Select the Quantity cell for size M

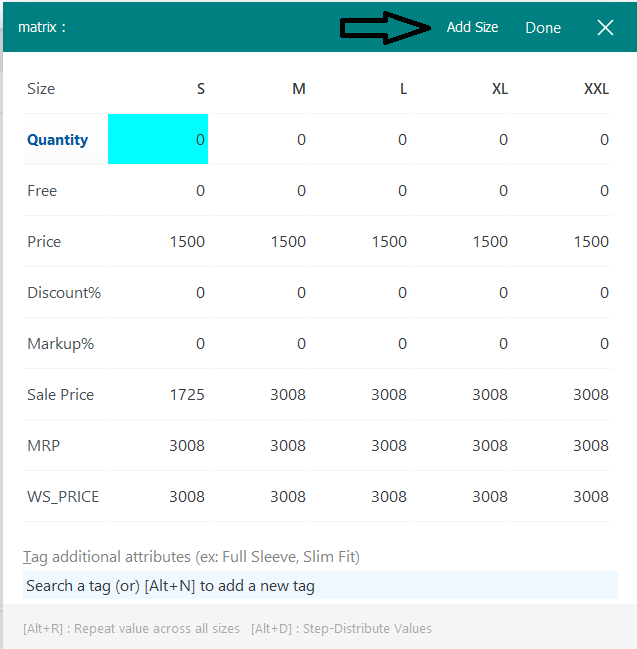[259, 139]
